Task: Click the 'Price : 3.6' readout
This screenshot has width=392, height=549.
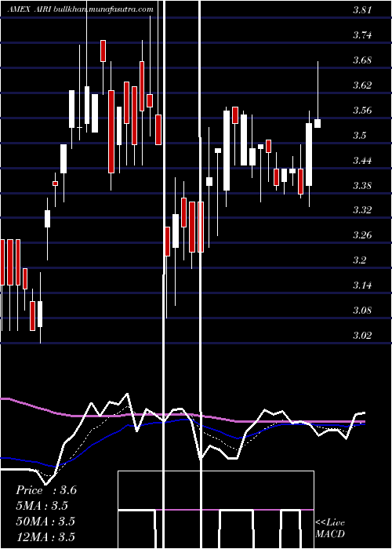Action: 46,490
